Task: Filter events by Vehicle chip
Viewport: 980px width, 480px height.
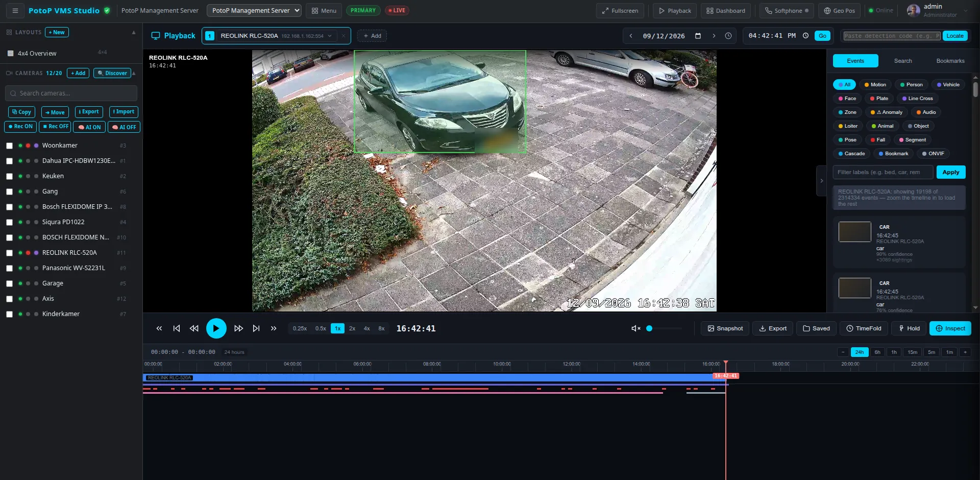Action: pyautogui.click(x=948, y=85)
